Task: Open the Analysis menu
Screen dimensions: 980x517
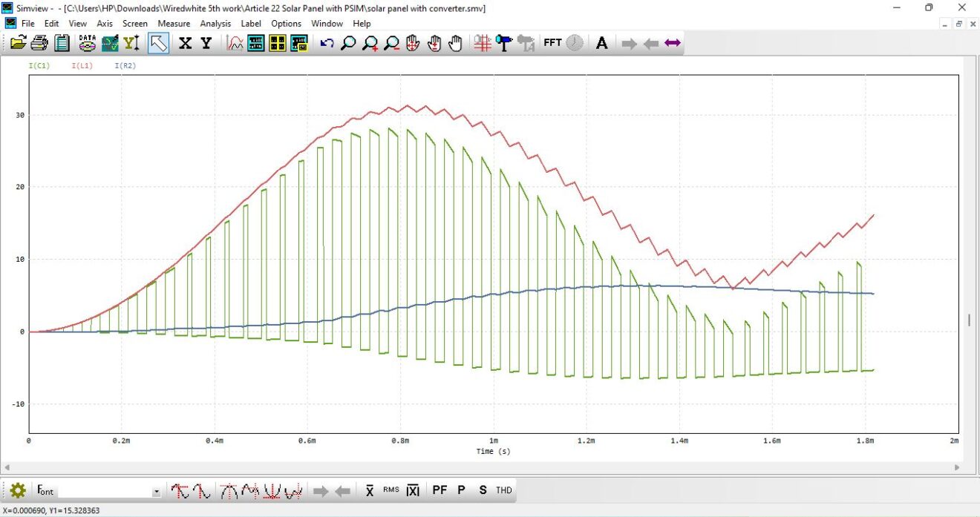Action: [x=215, y=23]
